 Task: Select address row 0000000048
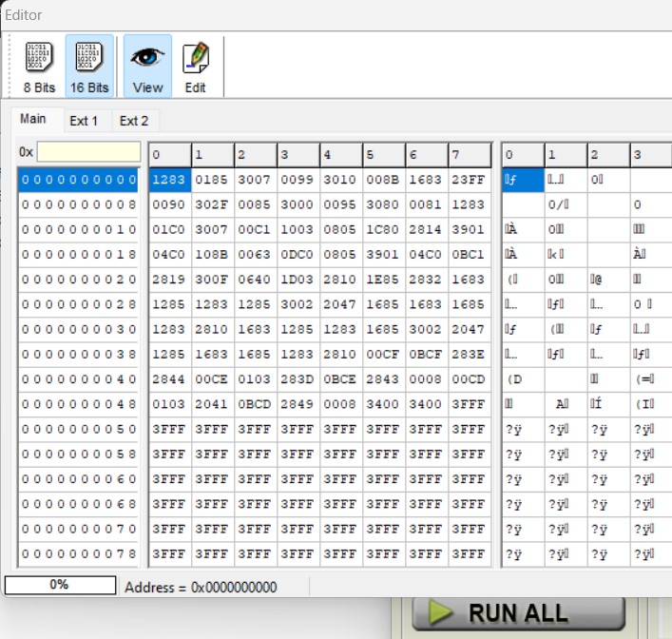pyautogui.click(x=79, y=404)
